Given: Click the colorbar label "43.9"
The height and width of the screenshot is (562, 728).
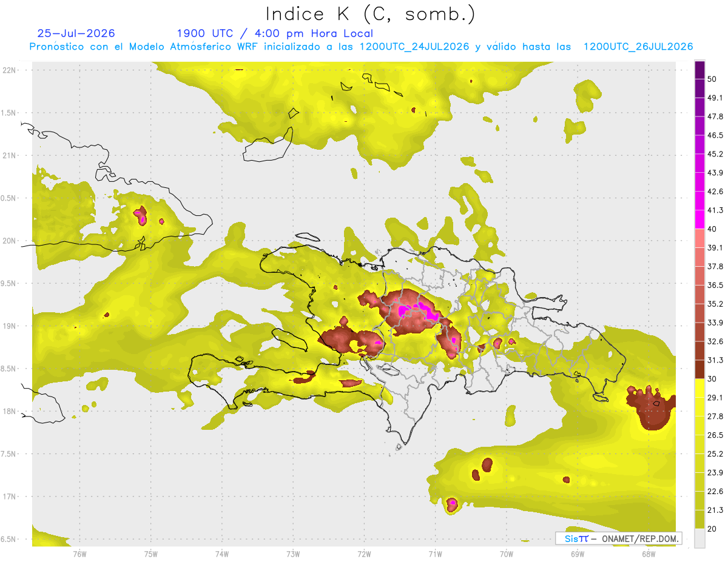Looking at the screenshot, I should click(715, 173).
